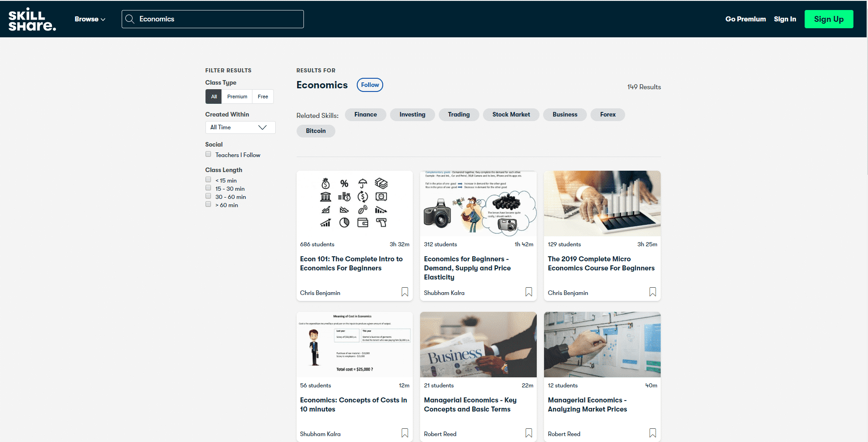Click the 686 students label
868x442 pixels.
tap(317, 244)
